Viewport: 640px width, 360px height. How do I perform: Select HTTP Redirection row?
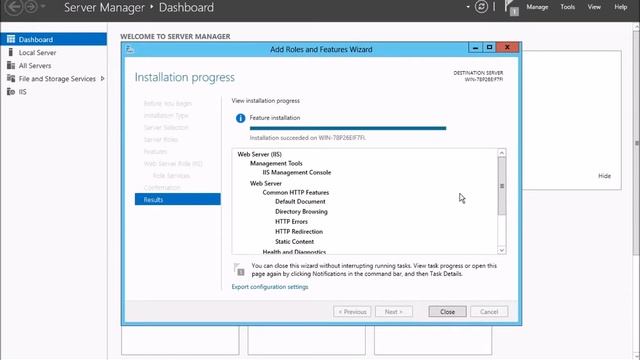pos(299,231)
